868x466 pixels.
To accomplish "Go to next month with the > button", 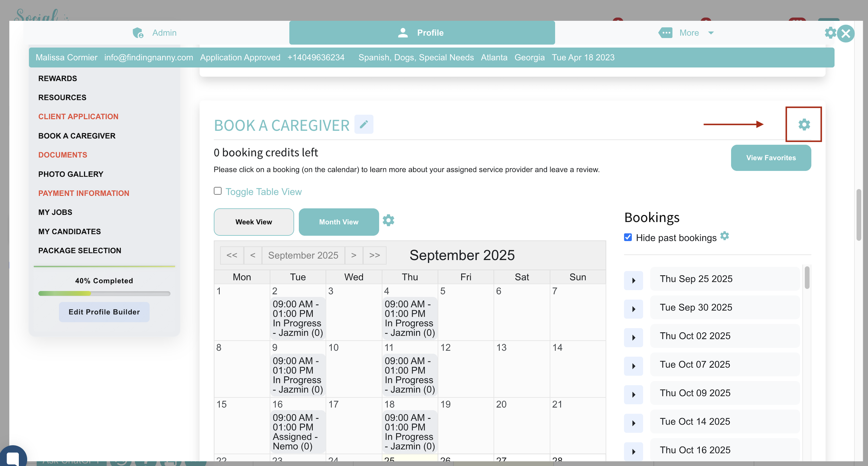I will [x=353, y=255].
